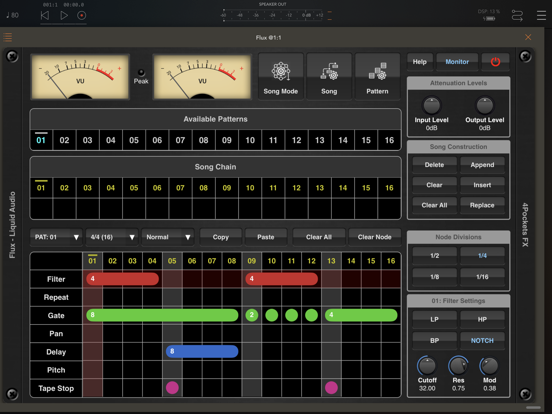Screen dimensions: 552x414
Task: Adjust the Output Level knob
Action: coord(484,105)
